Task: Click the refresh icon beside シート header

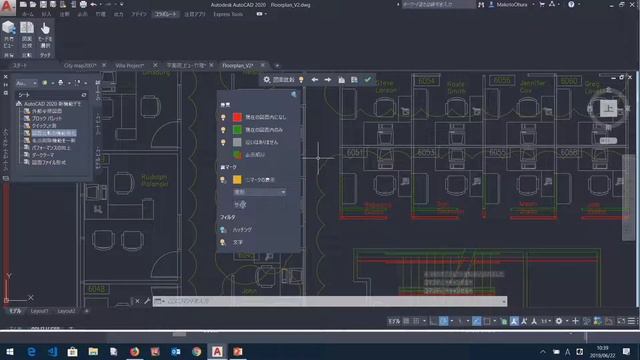Action: [84, 95]
